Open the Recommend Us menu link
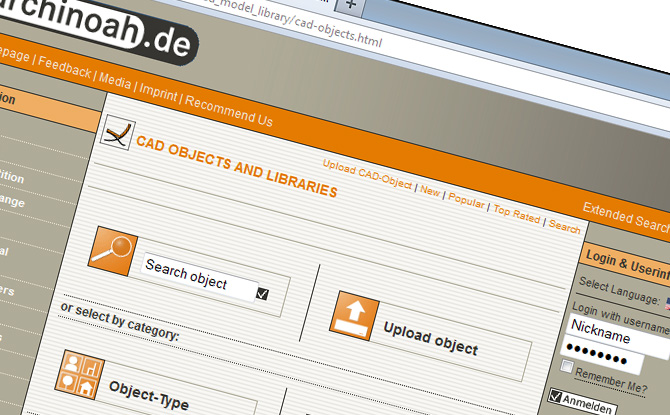The image size is (670, 415). pos(229,111)
